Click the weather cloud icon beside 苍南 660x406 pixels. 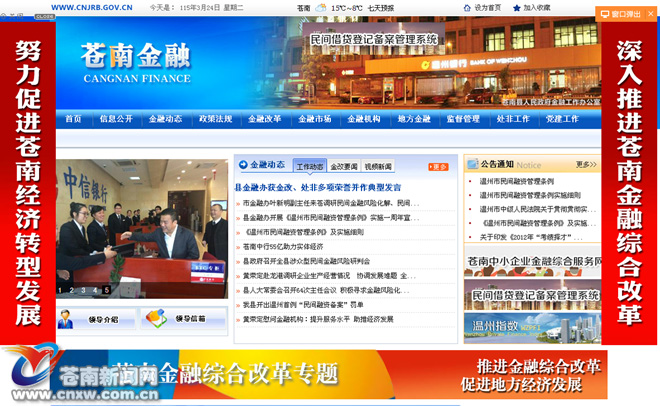coord(321,8)
